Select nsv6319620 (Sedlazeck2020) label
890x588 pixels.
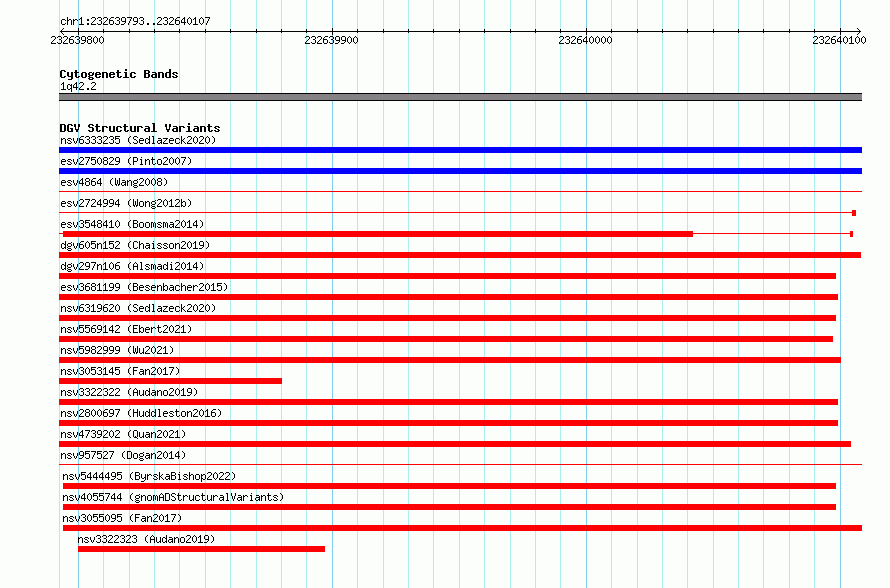pyautogui.click(x=138, y=308)
